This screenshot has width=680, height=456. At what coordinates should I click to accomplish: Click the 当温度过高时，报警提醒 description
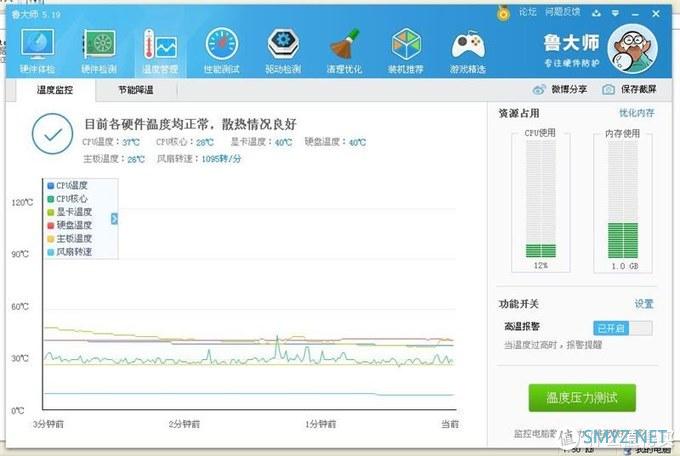pos(552,345)
